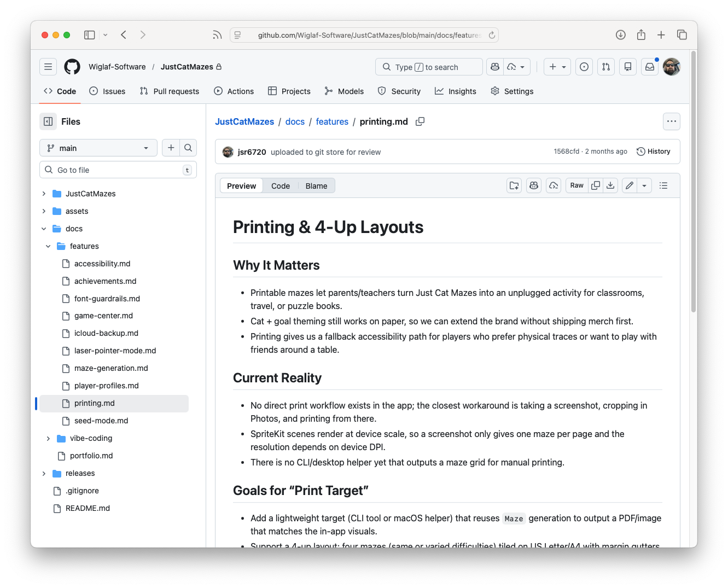Download the raw file
Image resolution: width=728 pixels, height=588 pixels.
click(610, 186)
